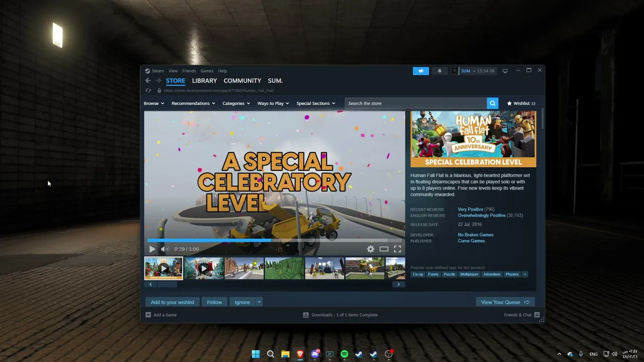Open the notifications bell
Screen dimensions: 644x362
[x=439, y=71]
